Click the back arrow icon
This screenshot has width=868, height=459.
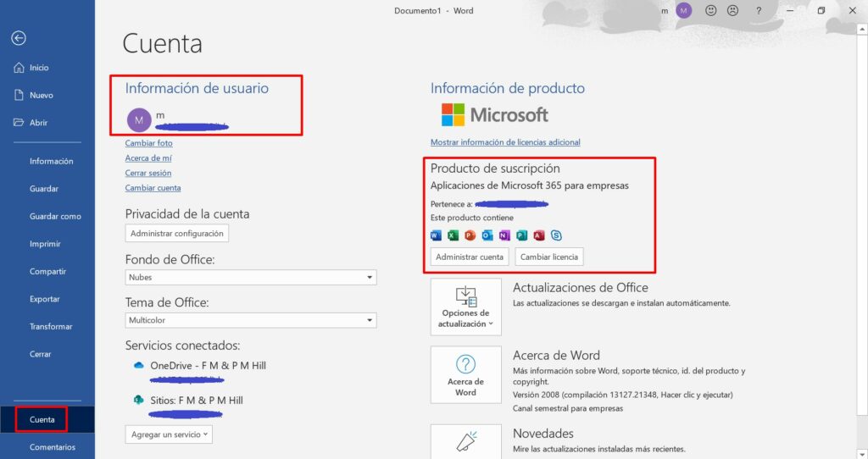[x=19, y=38]
